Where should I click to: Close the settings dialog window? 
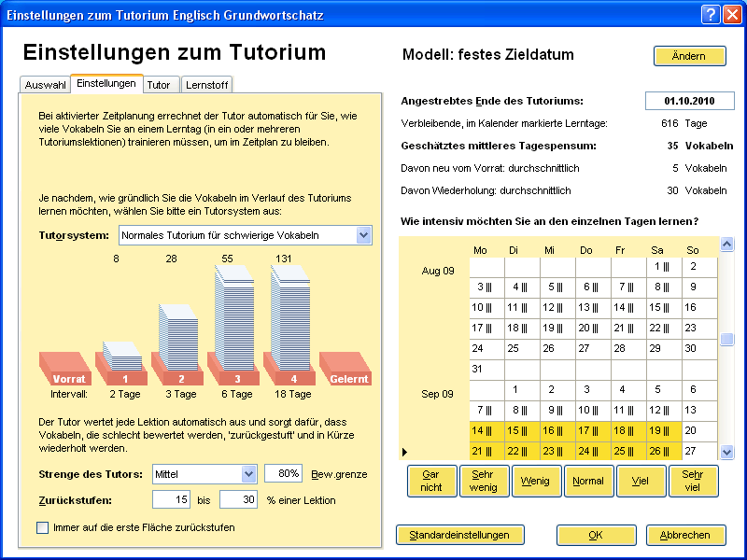[x=733, y=15]
